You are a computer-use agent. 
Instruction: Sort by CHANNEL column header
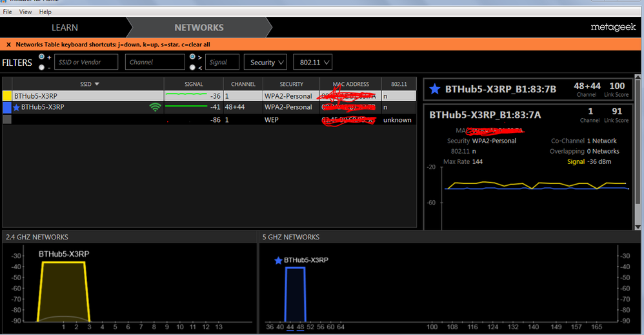[243, 84]
